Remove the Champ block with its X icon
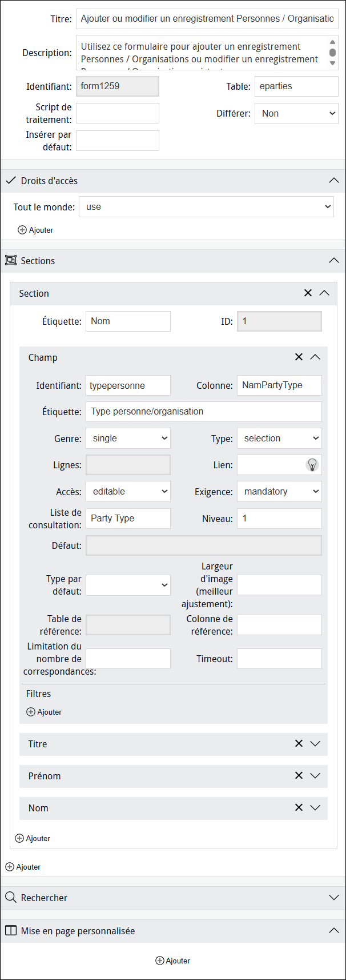The image size is (346, 980). [299, 357]
